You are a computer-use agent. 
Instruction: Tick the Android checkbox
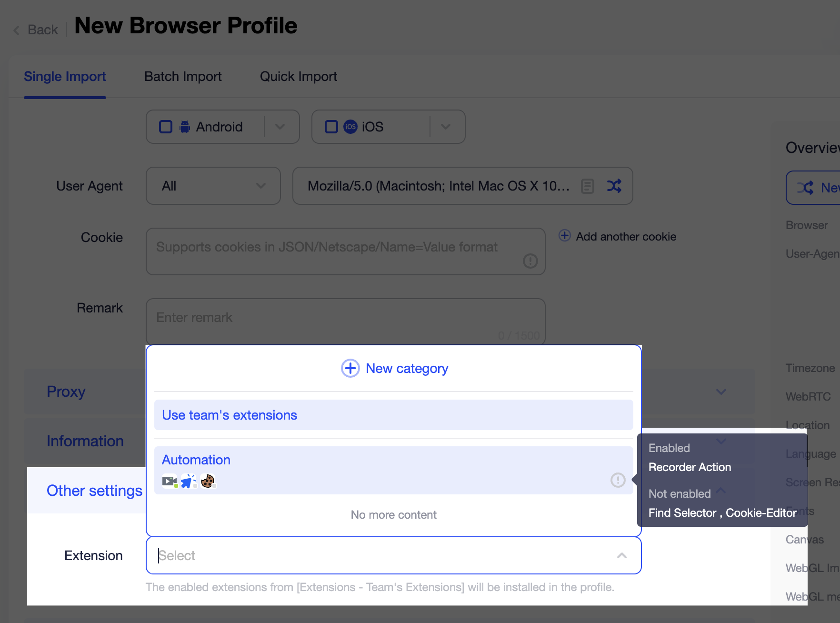click(x=165, y=126)
